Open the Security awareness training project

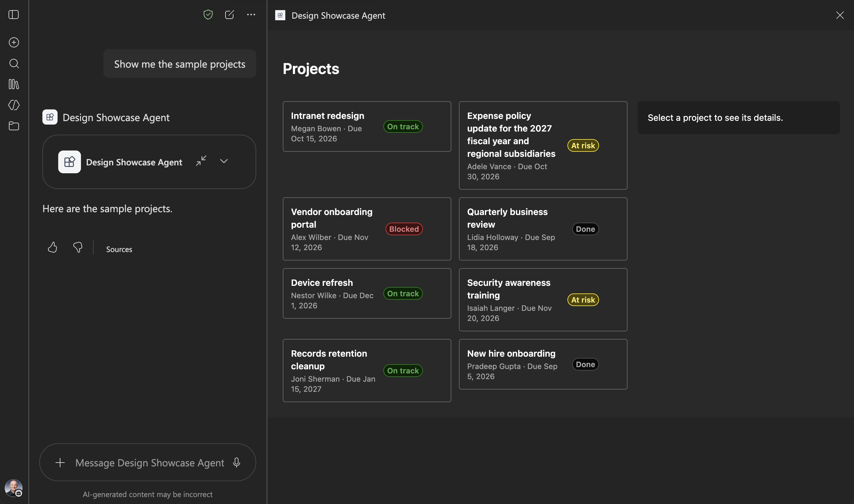point(543,300)
